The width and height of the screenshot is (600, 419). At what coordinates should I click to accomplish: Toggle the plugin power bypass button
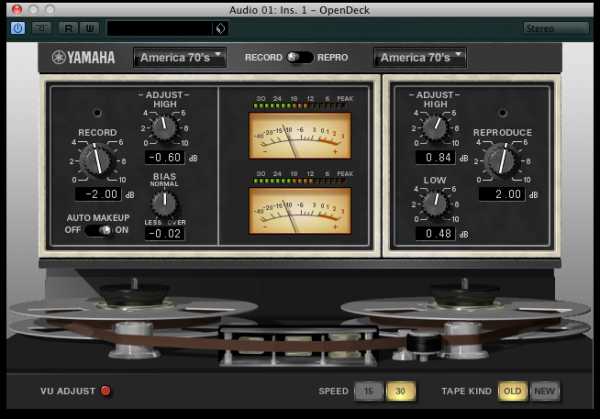click(18, 28)
